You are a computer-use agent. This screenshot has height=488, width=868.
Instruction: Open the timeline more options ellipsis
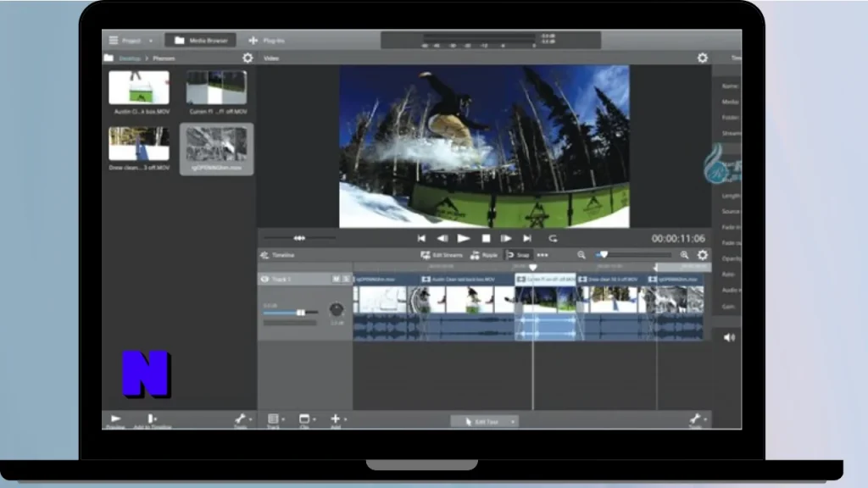tap(542, 255)
